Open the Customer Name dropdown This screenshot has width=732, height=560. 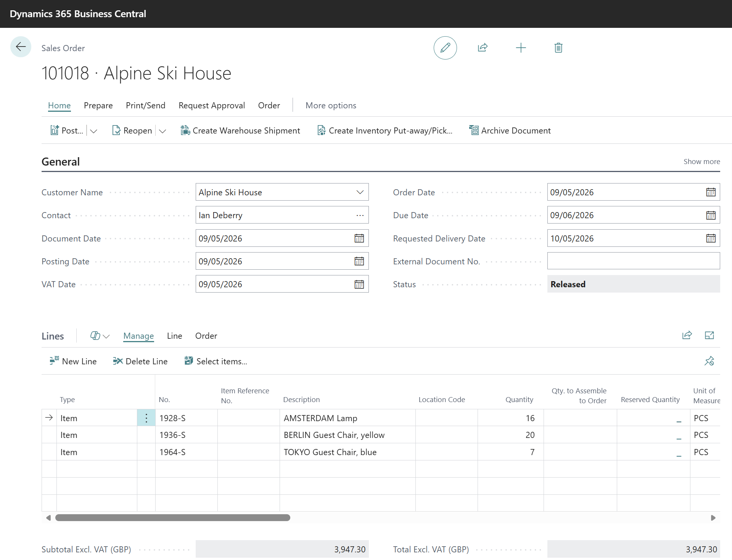pyautogui.click(x=360, y=192)
